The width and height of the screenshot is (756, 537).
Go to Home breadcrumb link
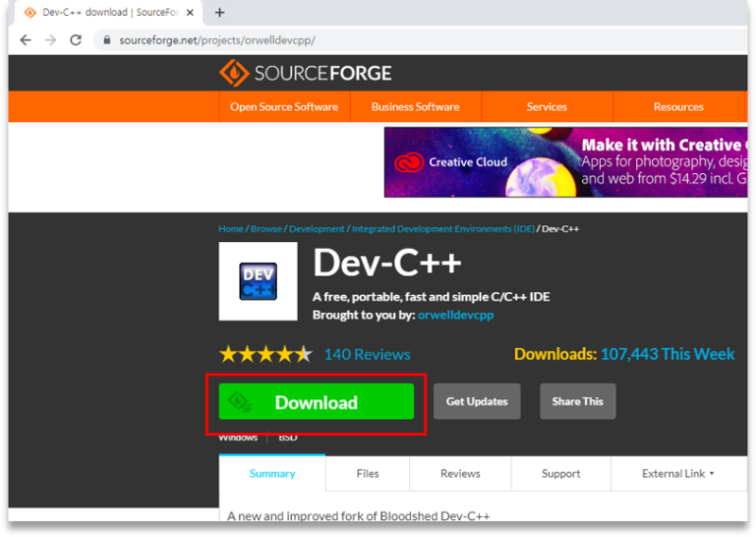coord(231,229)
